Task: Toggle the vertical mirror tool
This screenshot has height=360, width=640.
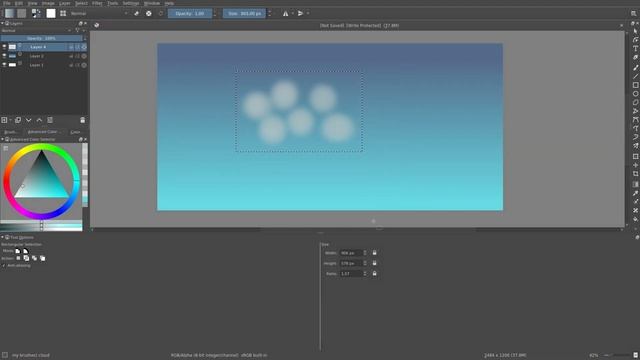Action: [x=300, y=13]
